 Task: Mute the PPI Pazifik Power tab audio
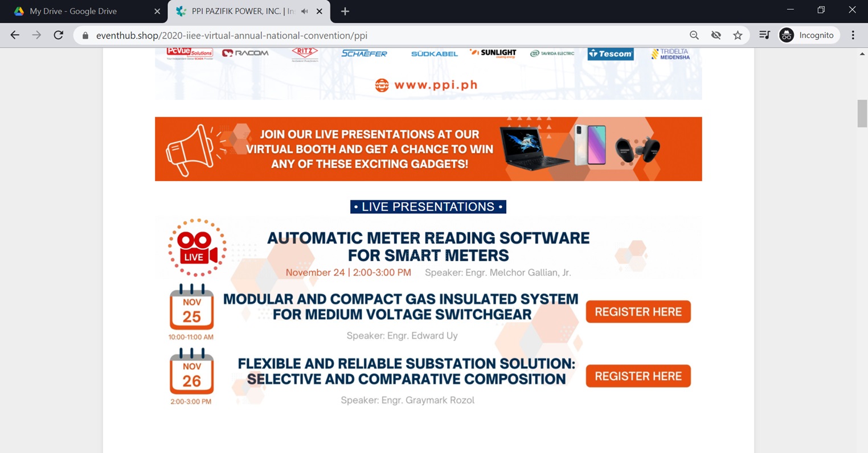305,11
